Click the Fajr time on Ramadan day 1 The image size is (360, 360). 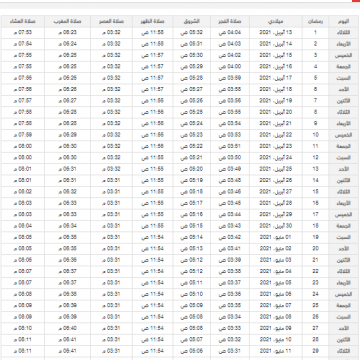pyautogui.click(x=230, y=33)
